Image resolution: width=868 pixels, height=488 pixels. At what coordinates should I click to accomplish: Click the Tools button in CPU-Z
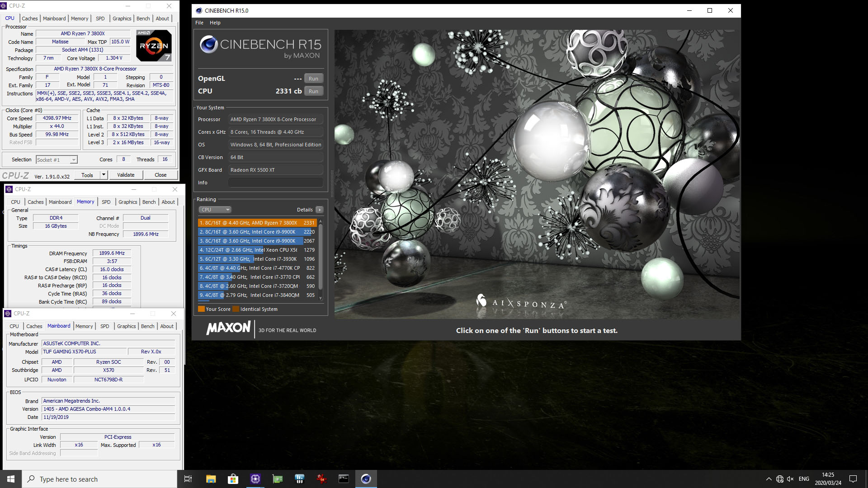(x=87, y=175)
